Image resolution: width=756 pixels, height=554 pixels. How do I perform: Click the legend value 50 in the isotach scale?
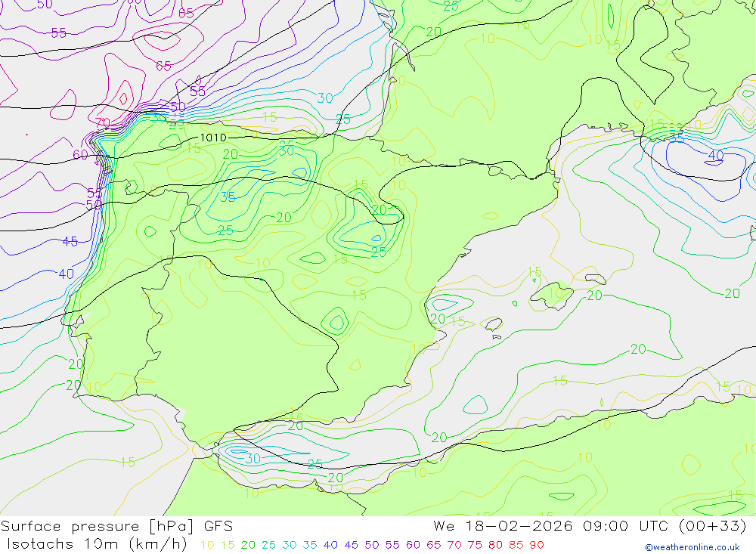coord(372,545)
